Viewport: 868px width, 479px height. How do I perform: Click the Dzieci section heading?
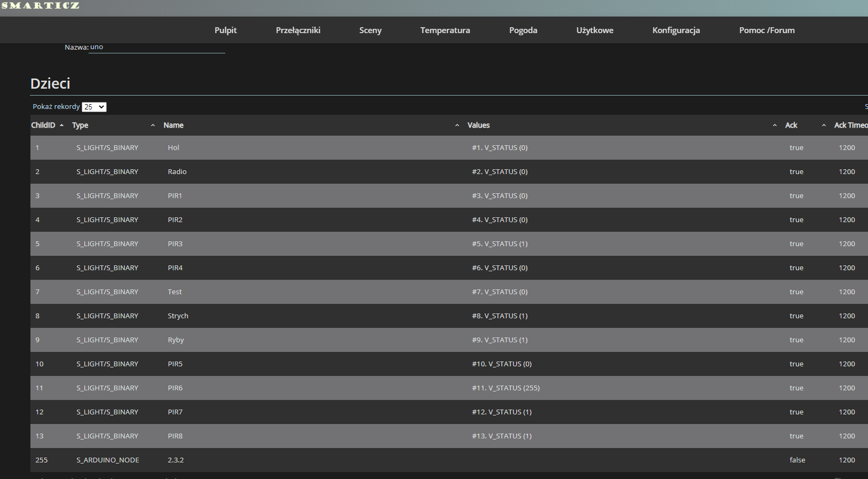[x=50, y=83]
